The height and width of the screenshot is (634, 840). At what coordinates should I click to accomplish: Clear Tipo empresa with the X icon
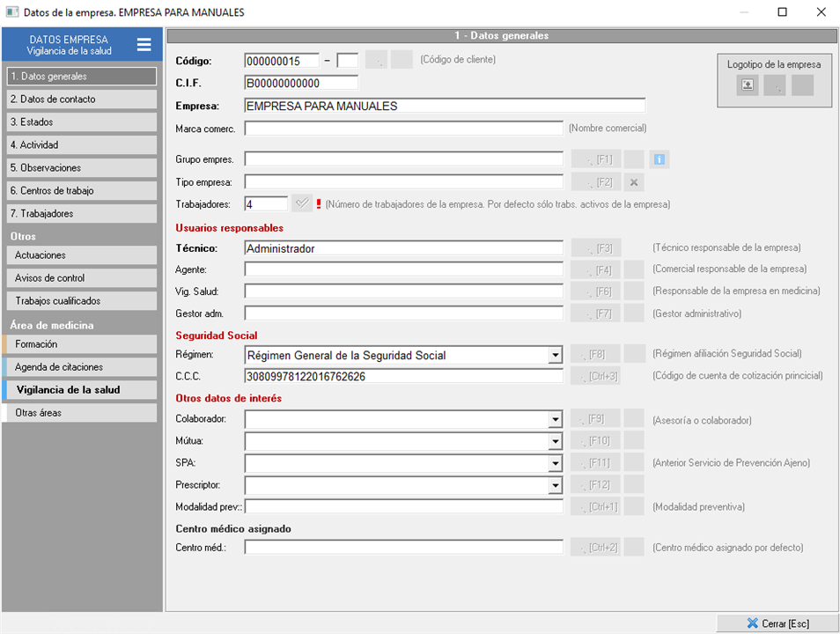click(x=634, y=182)
